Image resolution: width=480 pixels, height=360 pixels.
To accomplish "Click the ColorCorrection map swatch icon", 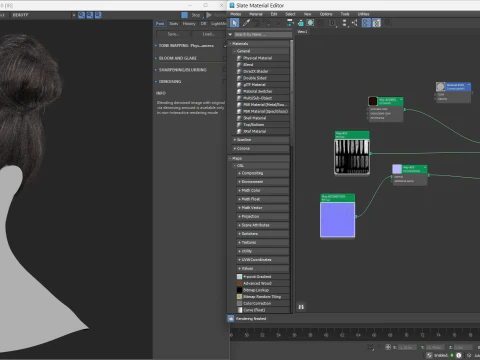I will (239, 303).
